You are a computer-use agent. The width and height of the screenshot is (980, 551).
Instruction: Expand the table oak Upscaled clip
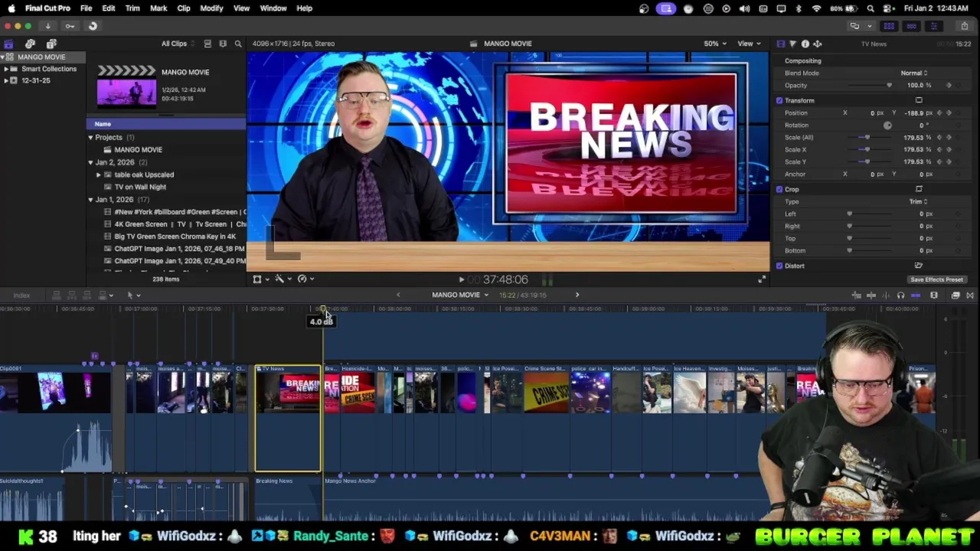pos(98,174)
